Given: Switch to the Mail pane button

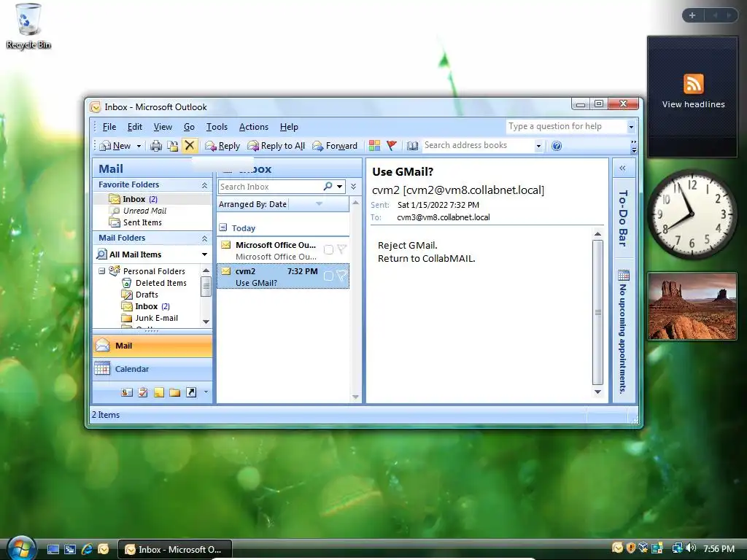Looking at the screenshot, I should tap(152, 346).
